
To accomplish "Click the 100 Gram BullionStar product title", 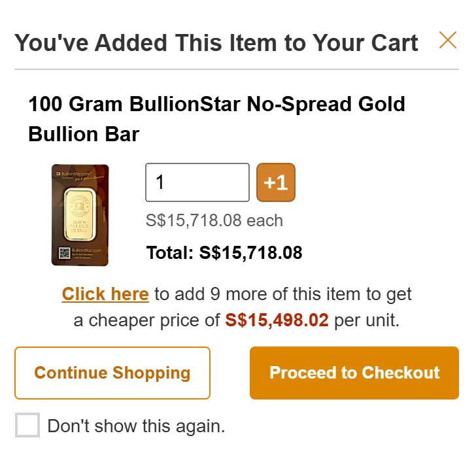I will click(216, 104).
